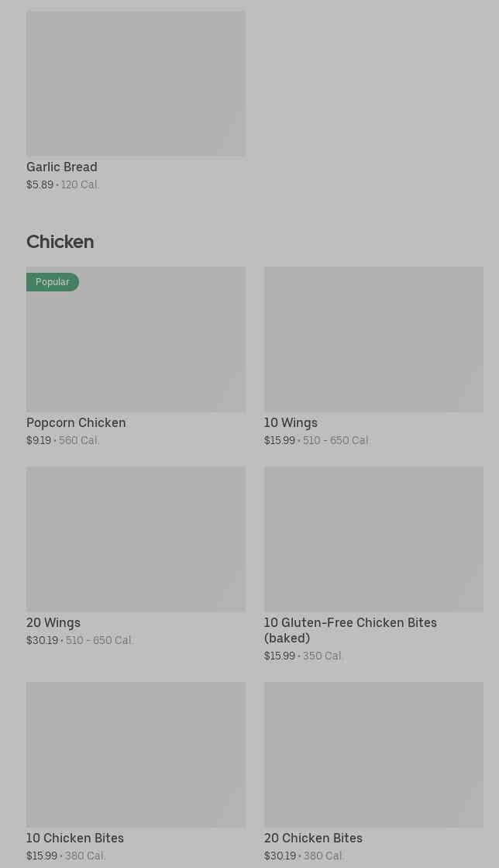Click the Popular badge on Popcorn Chicken
This screenshot has width=499, height=868.
(53, 282)
